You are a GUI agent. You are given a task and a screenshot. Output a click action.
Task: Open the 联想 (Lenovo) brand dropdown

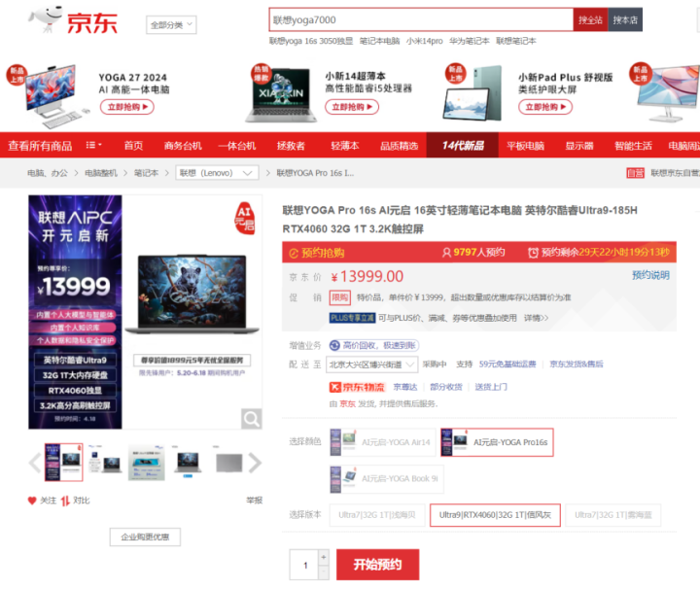[218, 173]
